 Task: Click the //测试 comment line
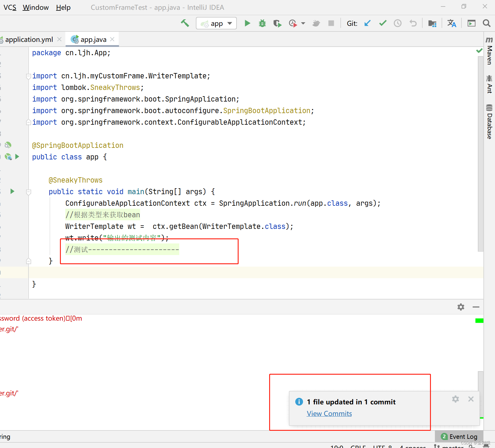pyautogui.click(x=122, y=250)
